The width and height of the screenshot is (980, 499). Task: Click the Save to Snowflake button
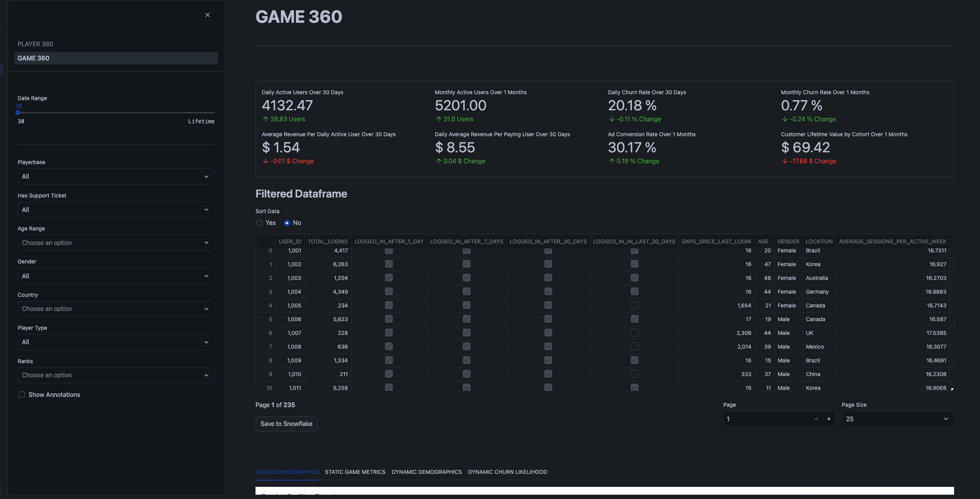coord(286,424)
